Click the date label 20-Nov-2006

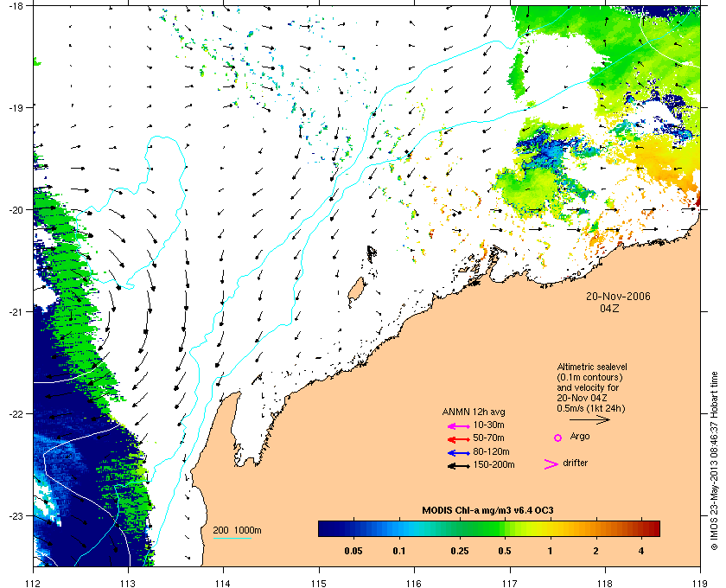(x=618, y=297)
